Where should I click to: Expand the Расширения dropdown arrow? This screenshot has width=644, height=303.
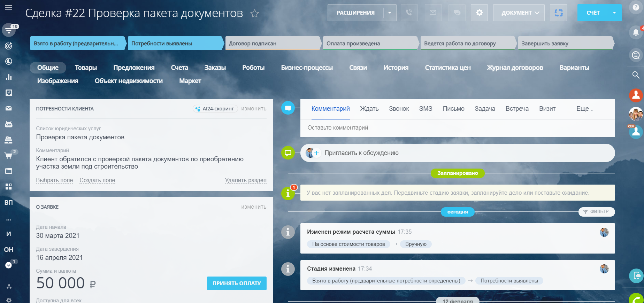point(390,13)
